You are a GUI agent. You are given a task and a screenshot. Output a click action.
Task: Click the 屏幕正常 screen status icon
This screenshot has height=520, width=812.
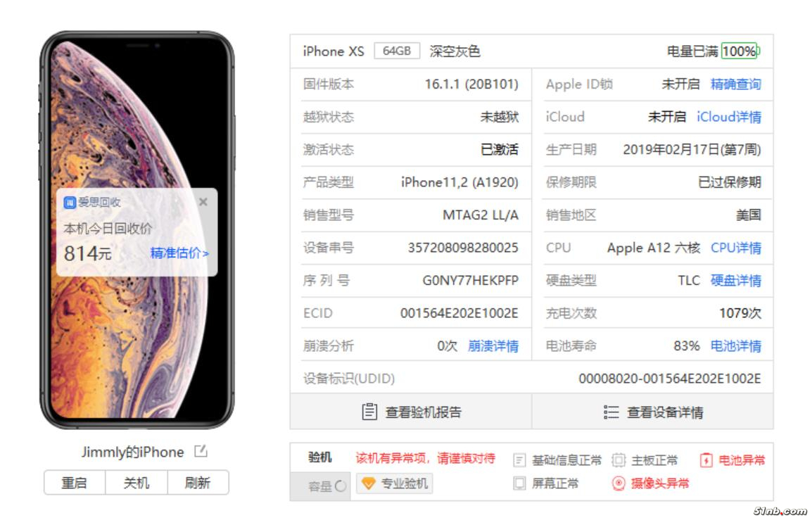(x=519, y=483)
